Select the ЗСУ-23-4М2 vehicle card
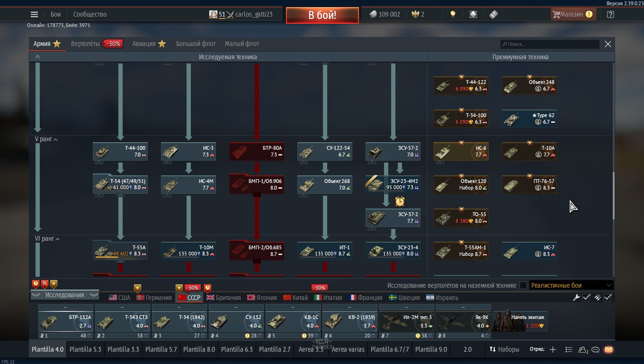This screenshot has width=644, height=364. coord(393,185)
